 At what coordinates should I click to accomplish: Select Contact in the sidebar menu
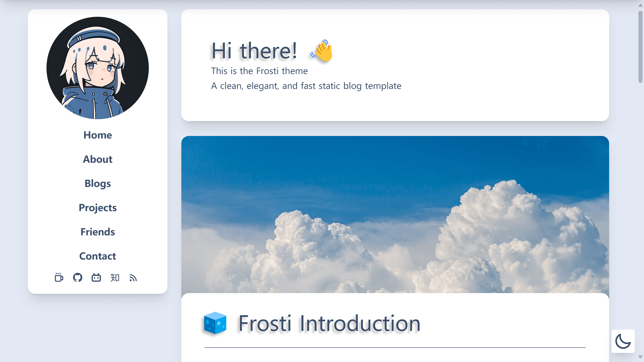pyautogui.click(x=97, y=256)
